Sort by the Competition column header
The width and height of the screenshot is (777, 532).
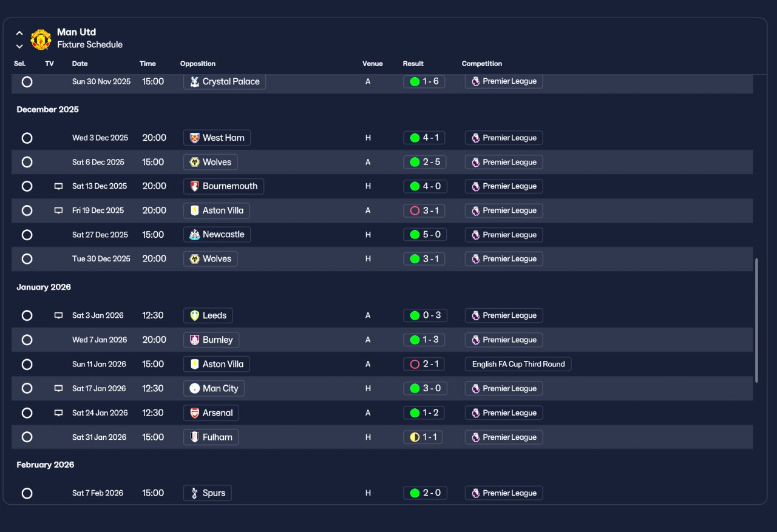[482, 64]
